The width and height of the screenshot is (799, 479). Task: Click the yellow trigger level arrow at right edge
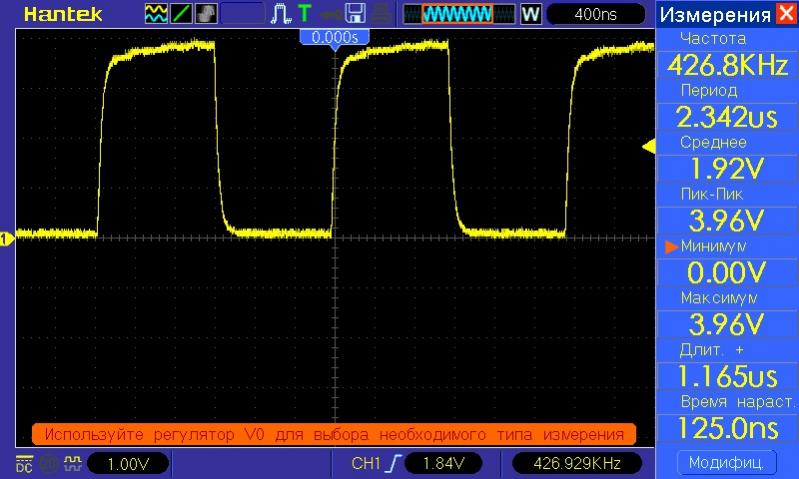click(x=648, y=147)
